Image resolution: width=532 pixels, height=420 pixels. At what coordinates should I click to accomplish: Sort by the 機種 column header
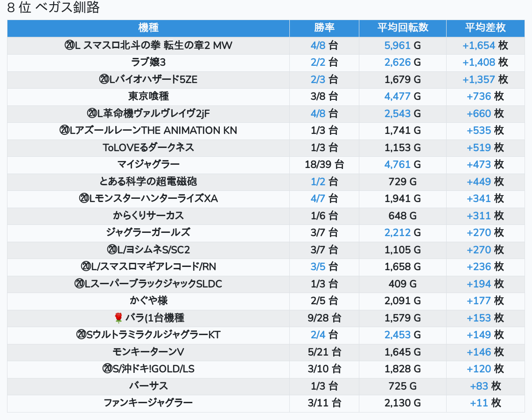pyautogui.click(x=148, y=28)
